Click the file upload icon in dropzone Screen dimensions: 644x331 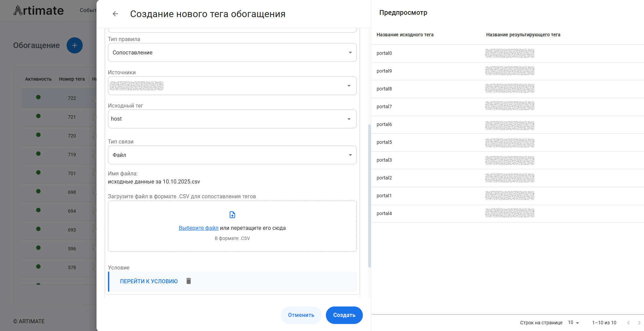[232, 215]
